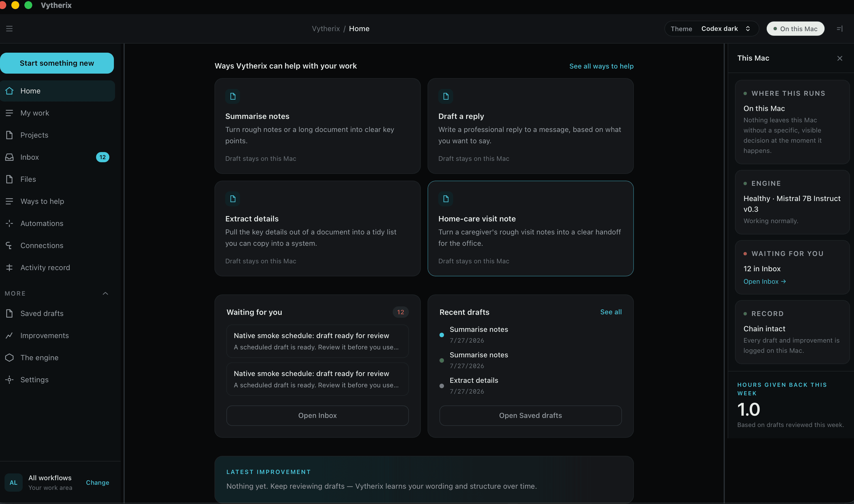Viewport: 854px width, 504px height.
Task: Click the My work list icon
Action: click(x=10, y=113)
